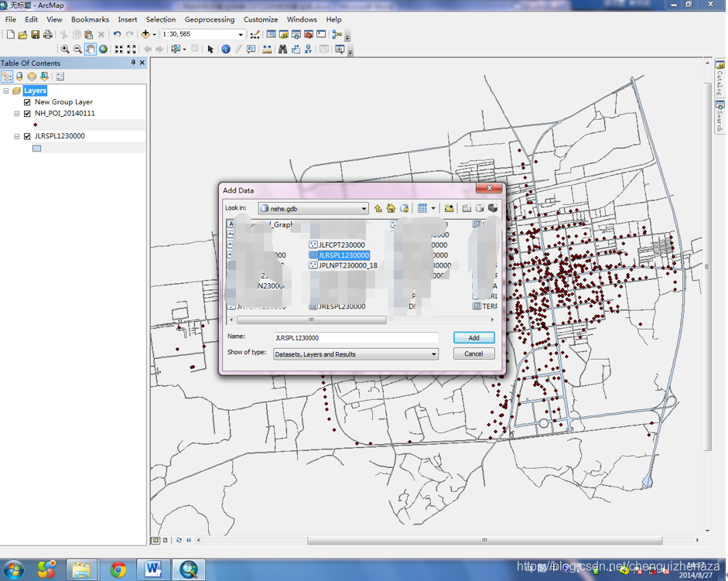Viewport: 728px width, 581px height.
Task: Open the map scale dropdown
Action: pos(241,34)
